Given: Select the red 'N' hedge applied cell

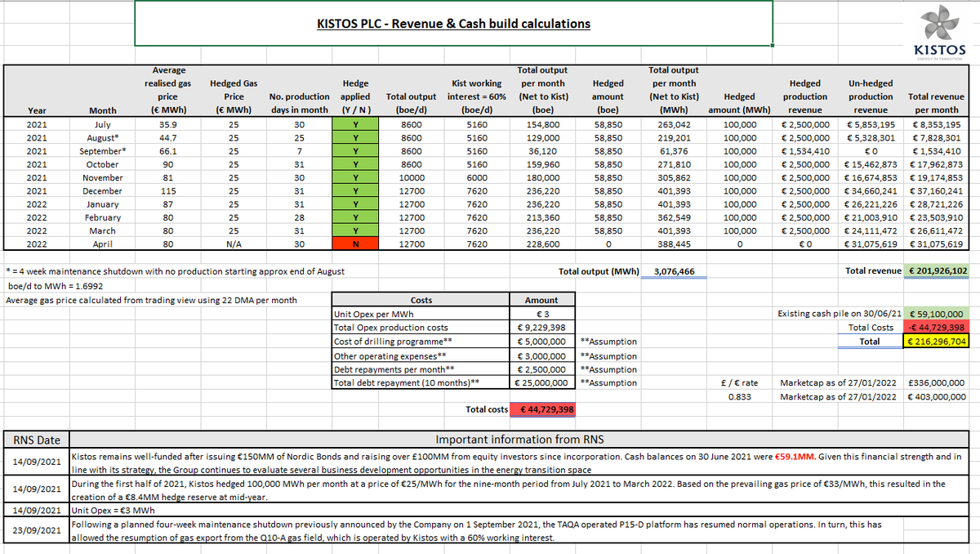Looking at the screenshot, I should [x=354, y=244].
